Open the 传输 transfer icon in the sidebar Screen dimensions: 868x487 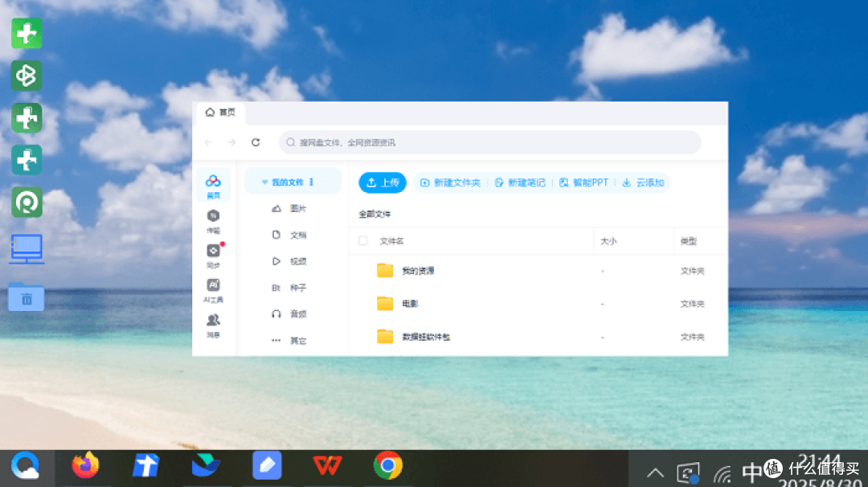(x=213, y=221)
